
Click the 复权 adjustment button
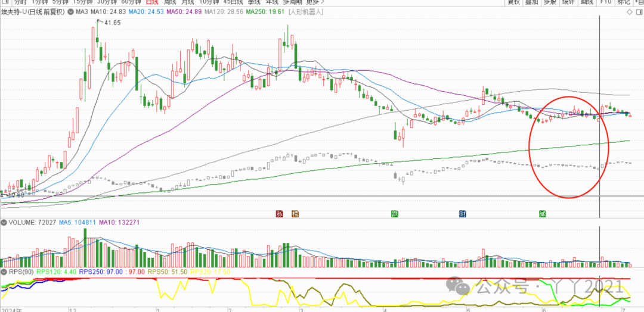[513, 2]
